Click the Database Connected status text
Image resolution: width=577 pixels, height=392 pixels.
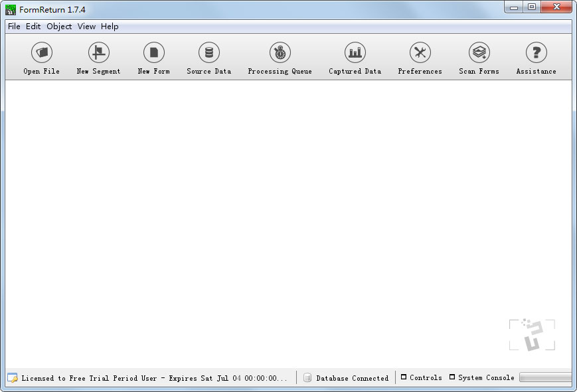pos(352,378)
